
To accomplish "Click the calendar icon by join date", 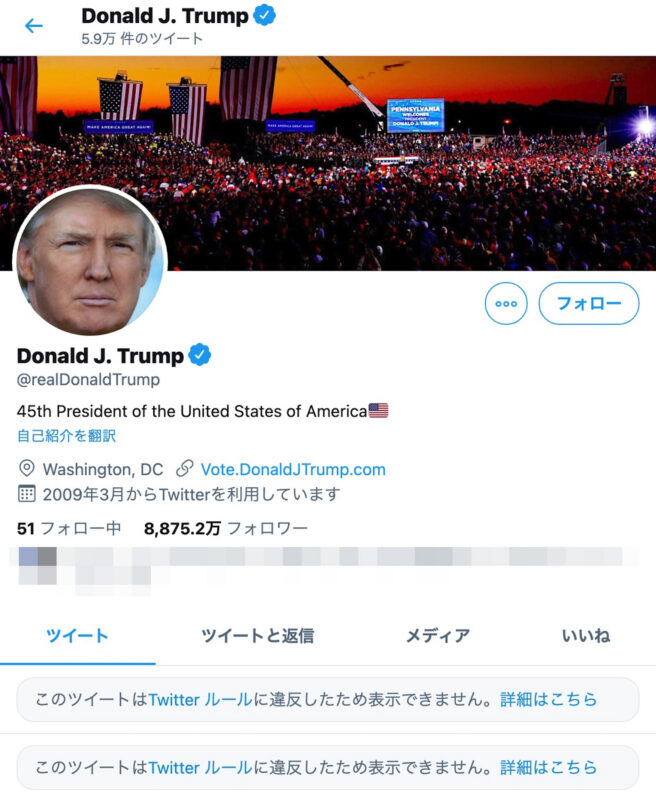I will (x=27, y=493).
